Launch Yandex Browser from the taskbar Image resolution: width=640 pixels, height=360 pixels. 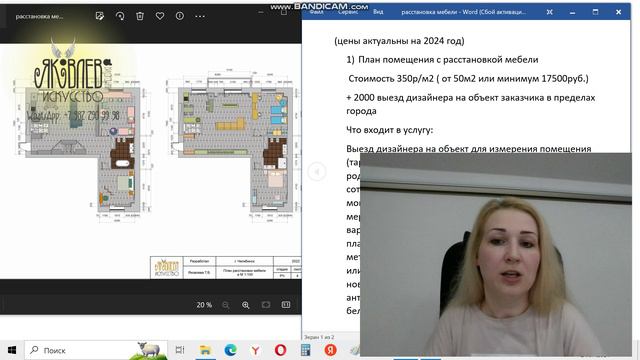(x=255, y=350)
